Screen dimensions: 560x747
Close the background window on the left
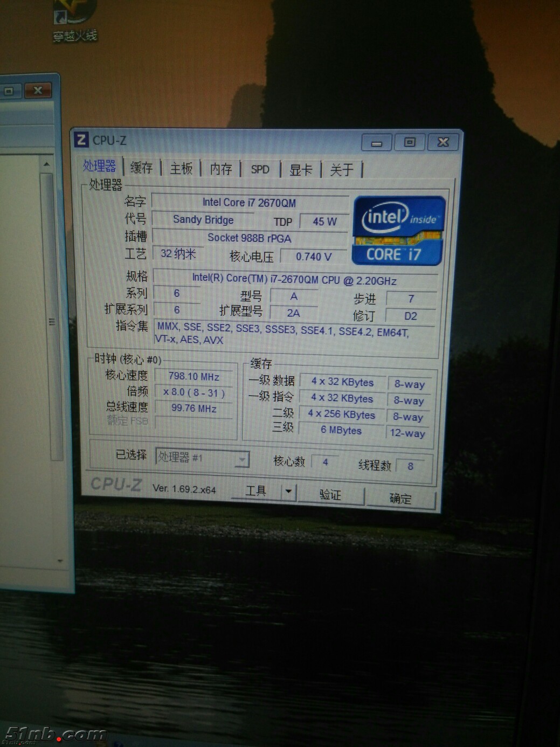pos(38,91)
